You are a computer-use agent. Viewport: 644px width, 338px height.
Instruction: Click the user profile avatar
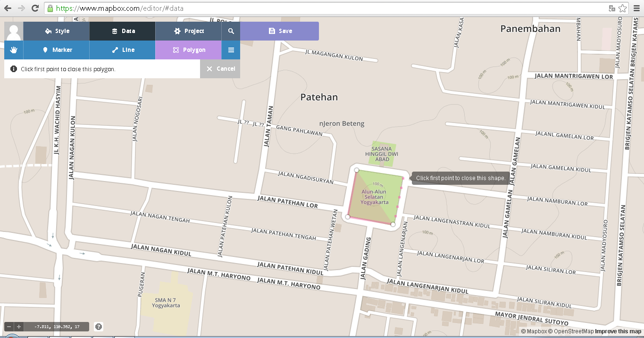click(13, 31)
